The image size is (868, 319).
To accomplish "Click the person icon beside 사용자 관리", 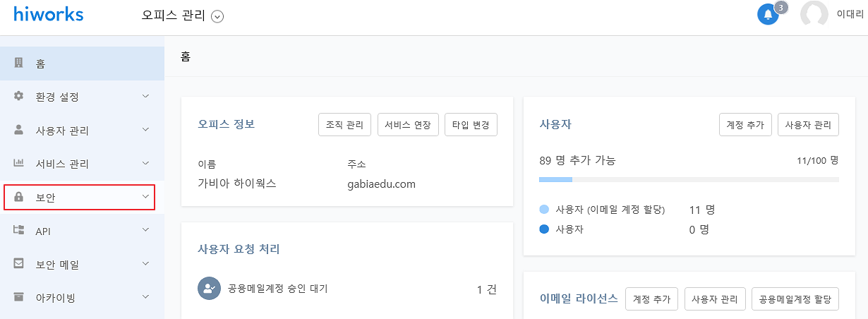I will click(19, 130).
